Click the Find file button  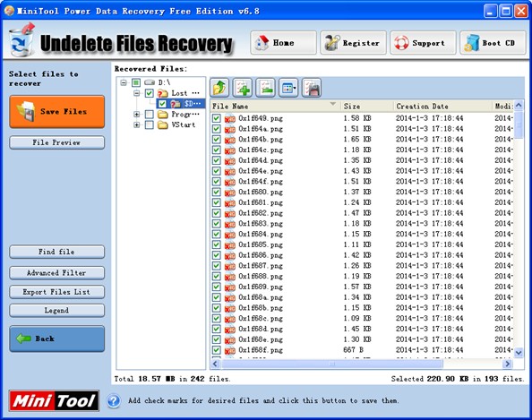56,252
